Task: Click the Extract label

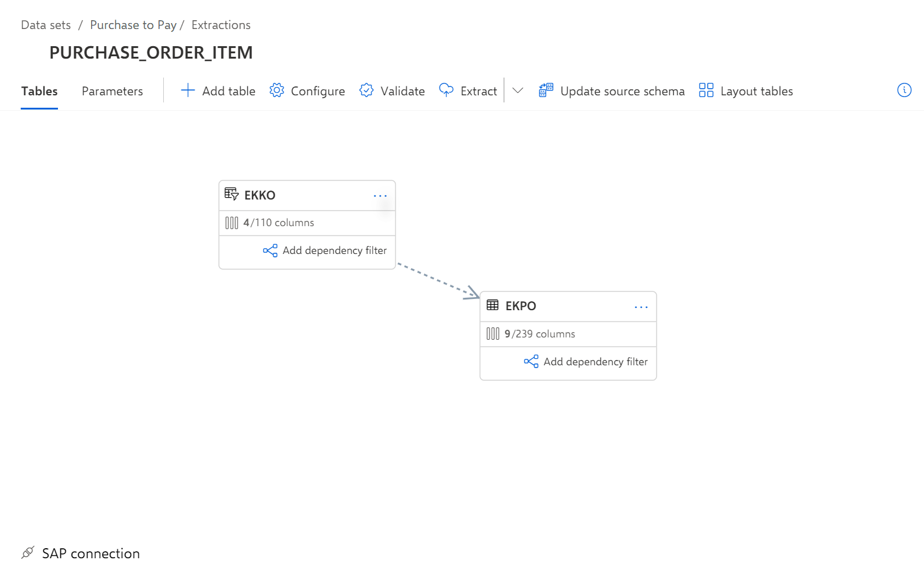Action: [479, 91]
